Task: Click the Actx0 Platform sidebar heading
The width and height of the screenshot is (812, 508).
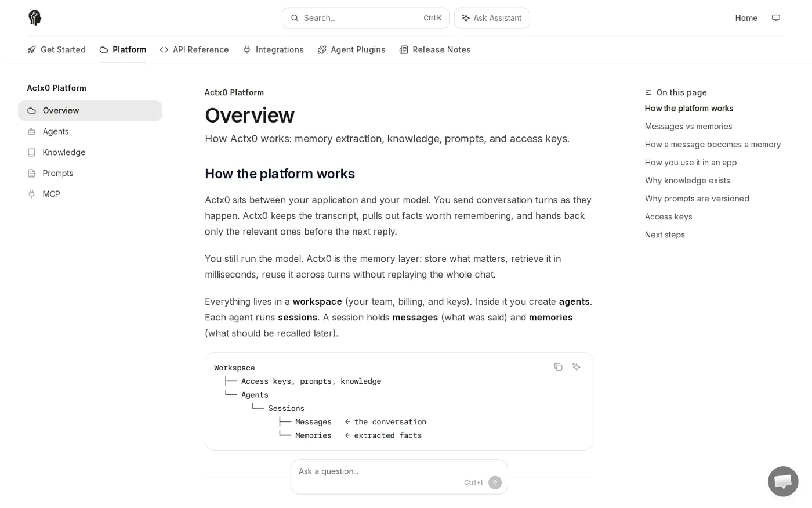Action: point(56,88)
